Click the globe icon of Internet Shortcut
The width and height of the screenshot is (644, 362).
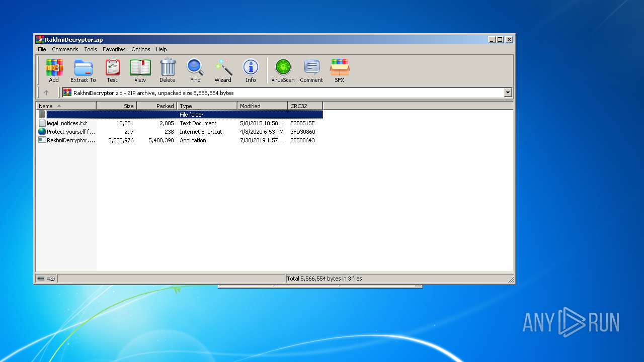(42, 132)
